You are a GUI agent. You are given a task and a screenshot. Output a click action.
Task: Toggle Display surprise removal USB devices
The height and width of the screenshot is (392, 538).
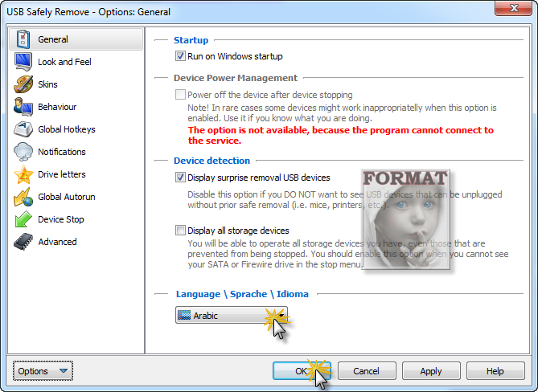(180, 178)
